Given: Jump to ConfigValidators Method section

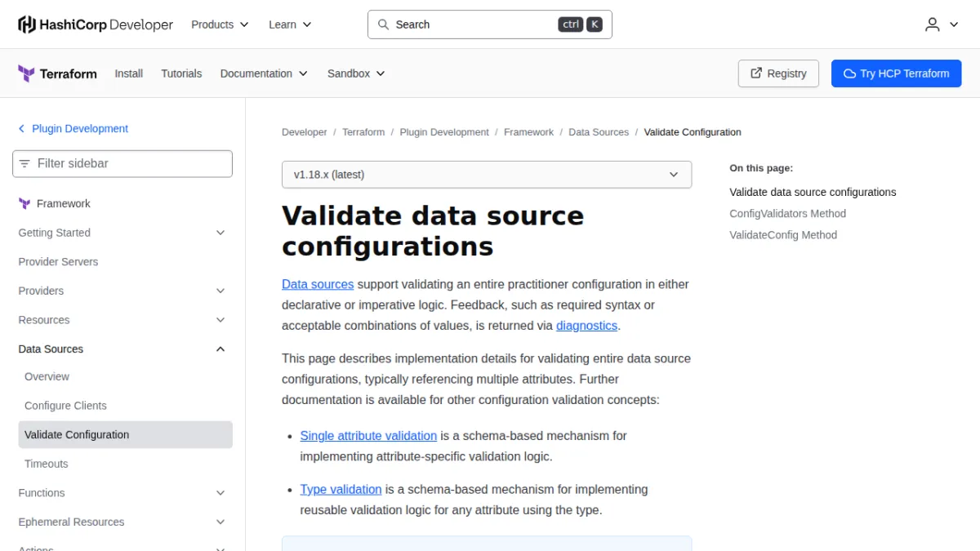Looking at the screenshot, I should pyautogui.click(x=787, y=214).
